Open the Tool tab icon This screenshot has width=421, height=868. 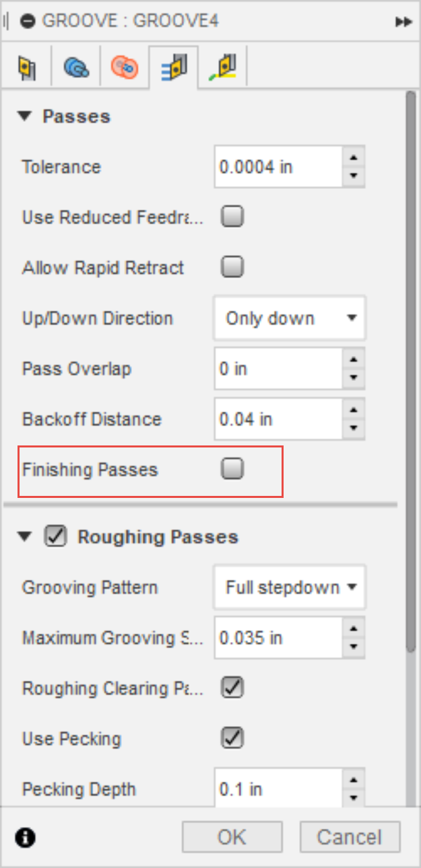27,66
